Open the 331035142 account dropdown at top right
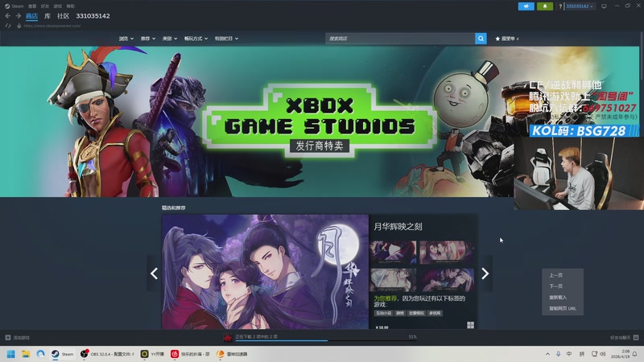Image resolution: width=644 pixels, height=362 pixels. 579,6
